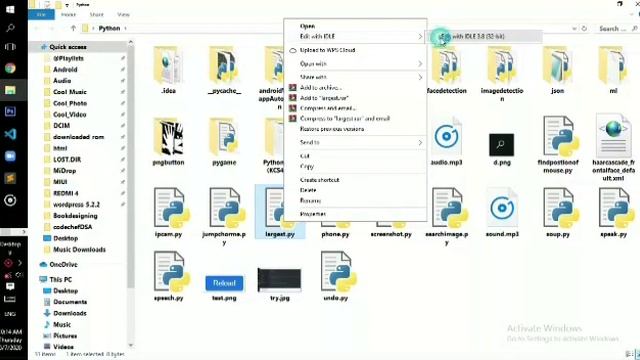640x360 pixels.
Task: Choose Cut in the context menu
Action: point(355,156)
